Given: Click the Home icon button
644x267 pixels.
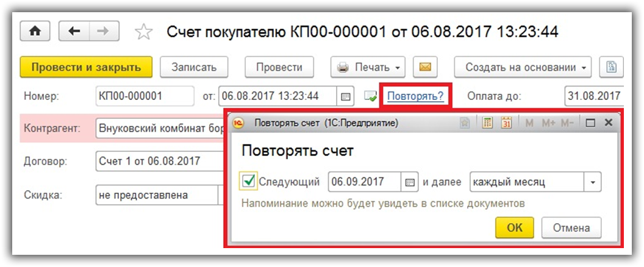Looking at the screenshot, I should click(x=35, y=32).
